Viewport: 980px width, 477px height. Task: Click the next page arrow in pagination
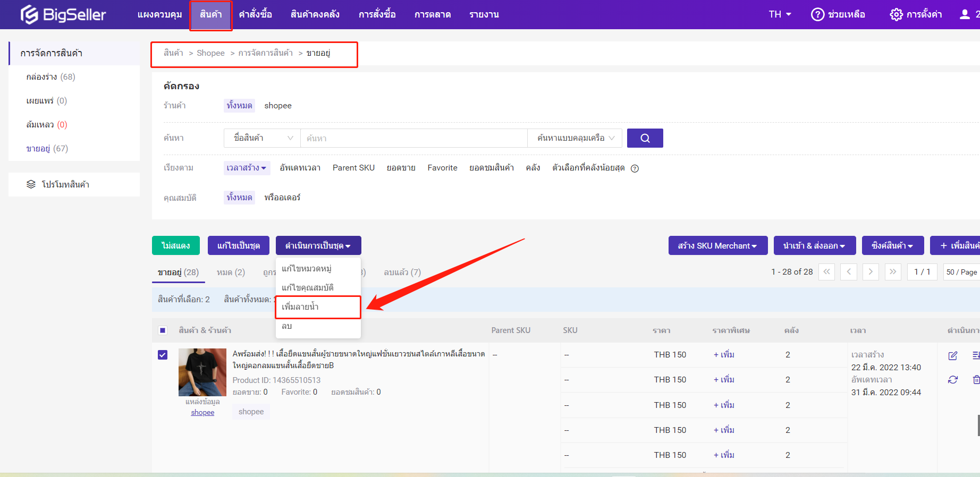871,272
